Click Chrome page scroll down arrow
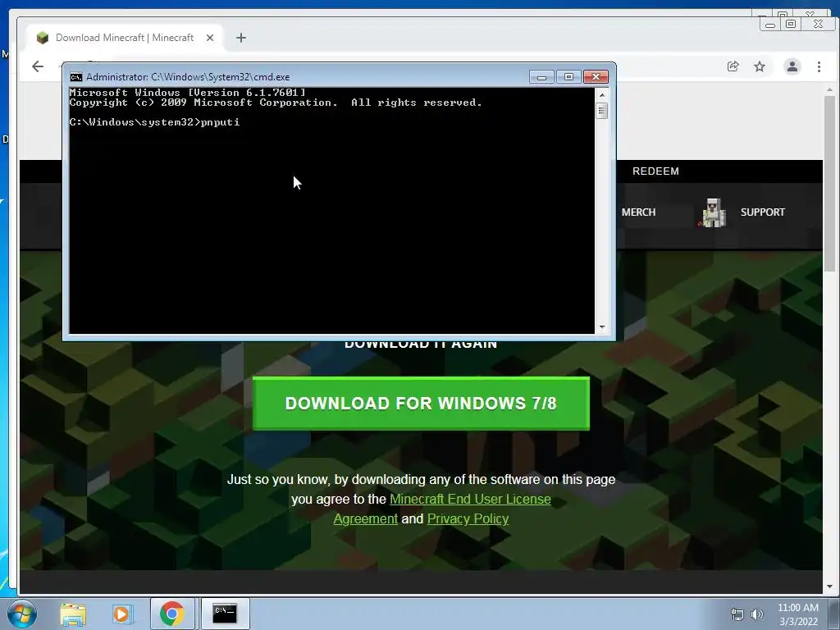 (830, 587)
